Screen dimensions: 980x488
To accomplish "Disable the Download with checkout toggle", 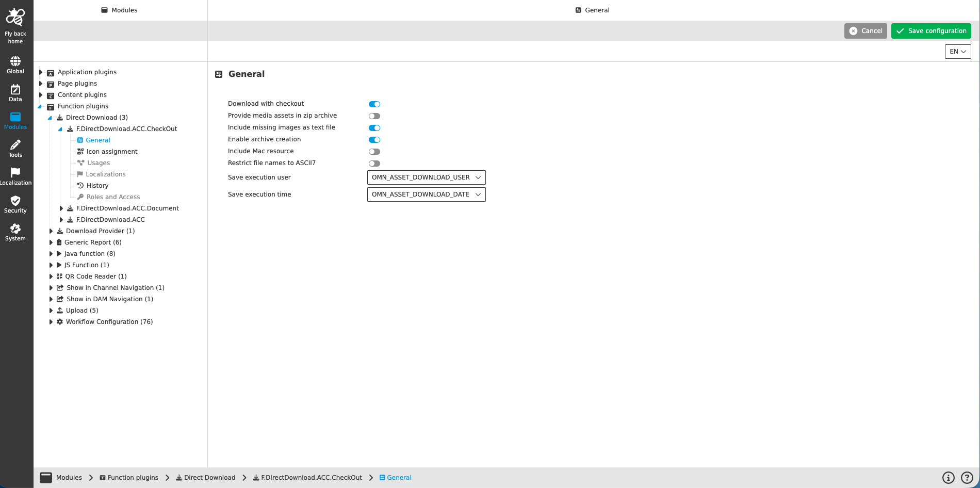I will 374,104.
